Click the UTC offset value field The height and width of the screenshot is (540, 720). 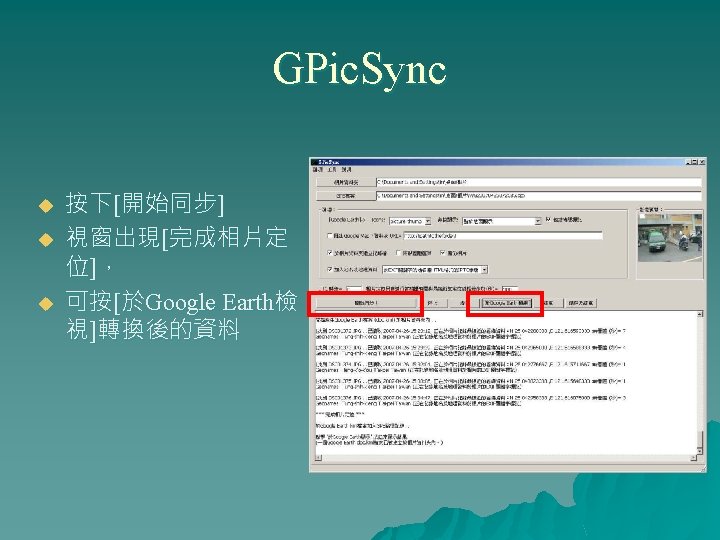[x=354, y=289]
